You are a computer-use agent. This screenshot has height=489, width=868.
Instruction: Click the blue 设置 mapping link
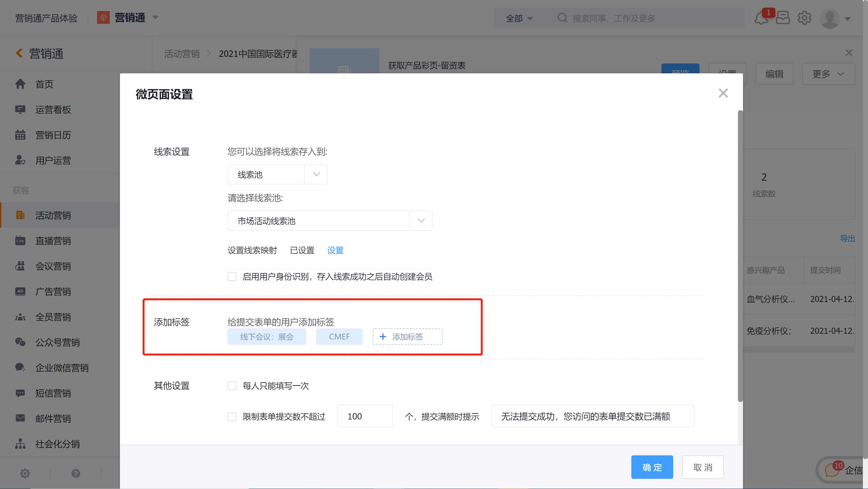click(x=335, y=250)
